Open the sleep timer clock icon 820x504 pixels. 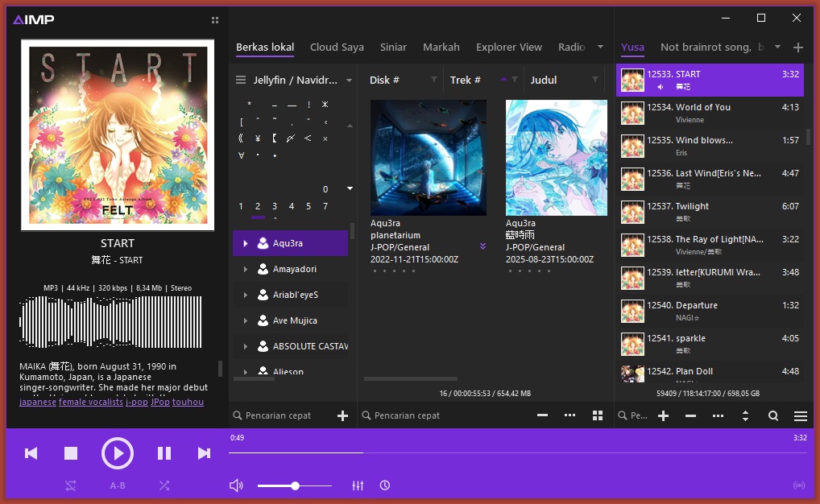click(x=385, y=485)
